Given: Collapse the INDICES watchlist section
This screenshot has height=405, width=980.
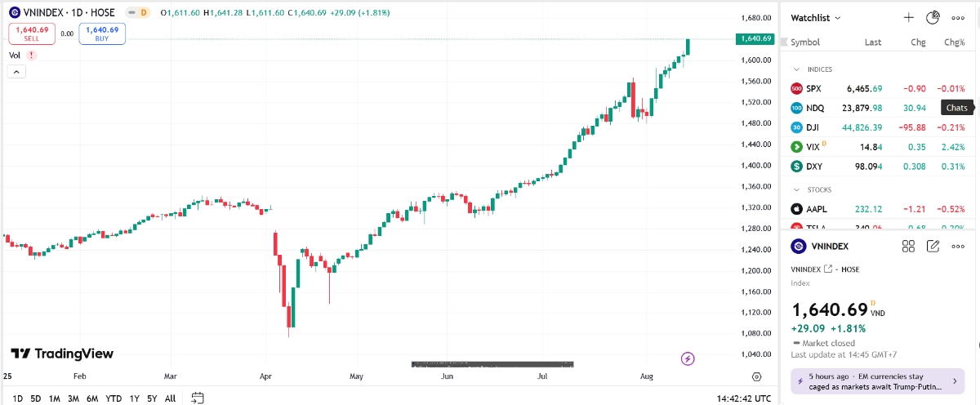Looking at the screenshot, I should [797, 69].
